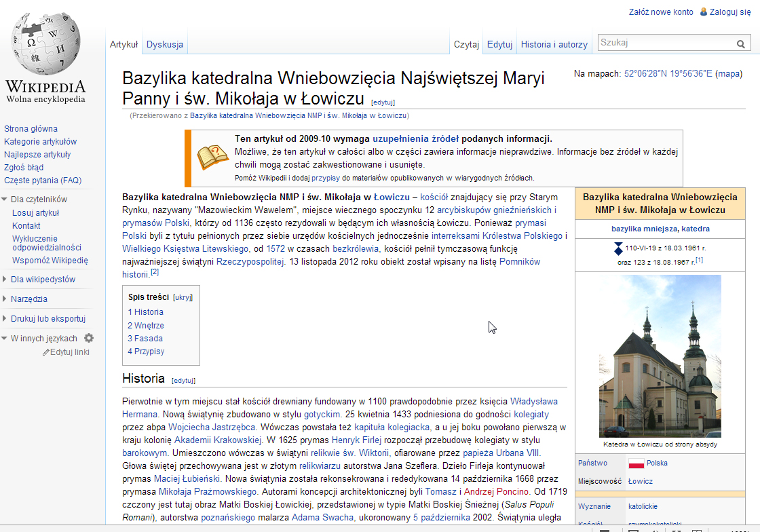Open the Edytuj tab
The height and width of the screenshot is (532, 760).
pyautogui.click(x=499, y=44)
